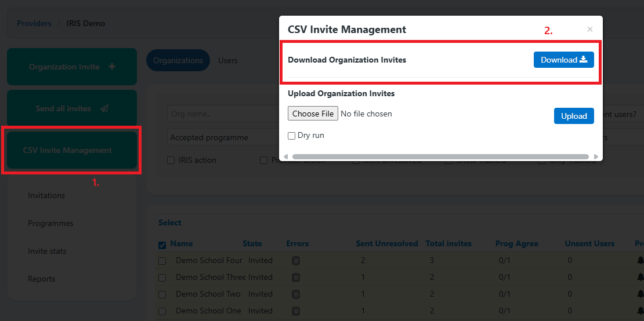Open Programmes in the sidebar
The width and height of the screenshot is (644, 321).
[50, 224]
